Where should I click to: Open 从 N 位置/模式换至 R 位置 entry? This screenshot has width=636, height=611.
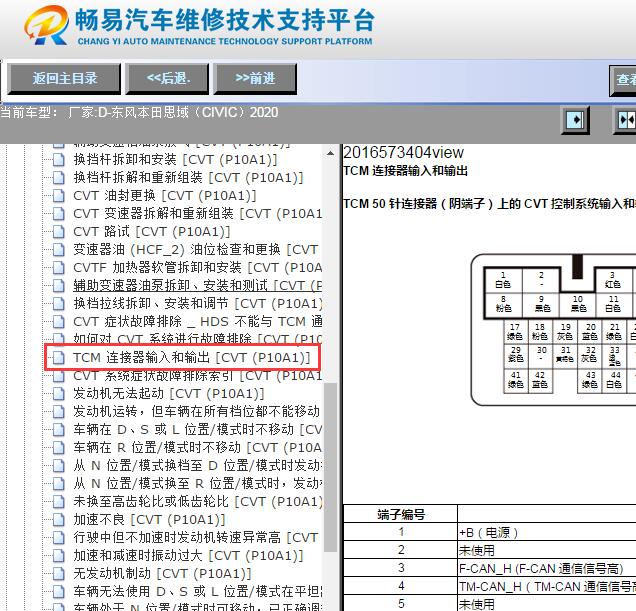(x=198, y=484)
